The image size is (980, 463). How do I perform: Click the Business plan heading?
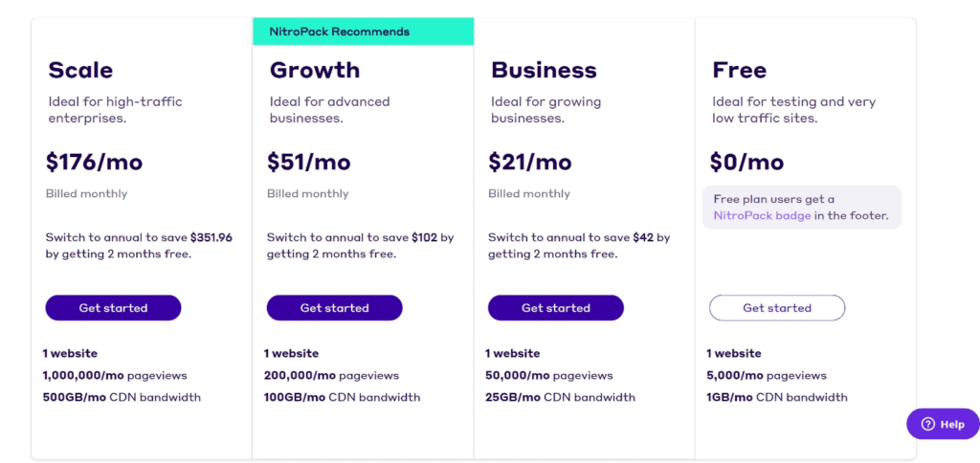544,70
